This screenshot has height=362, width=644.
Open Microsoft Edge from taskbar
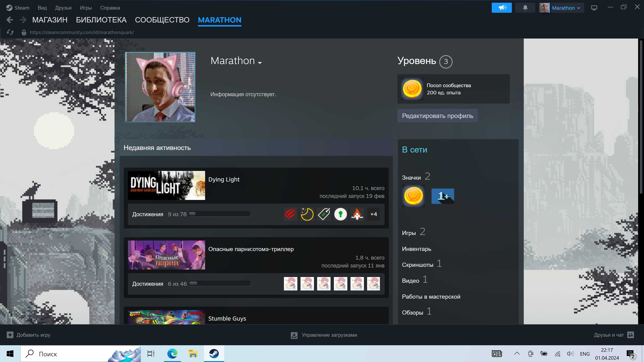(x=172, y=353)
